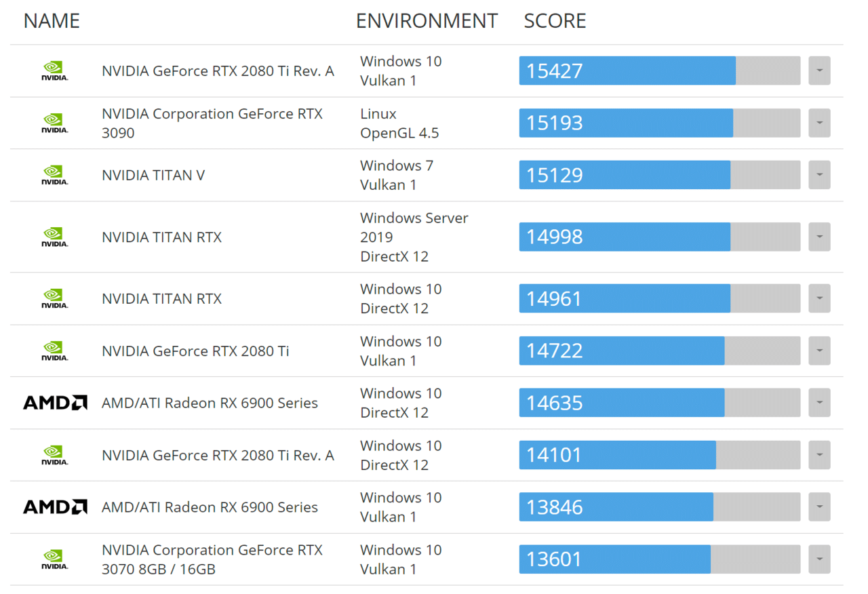Click the 14998 score bar

tap(660, 237)
